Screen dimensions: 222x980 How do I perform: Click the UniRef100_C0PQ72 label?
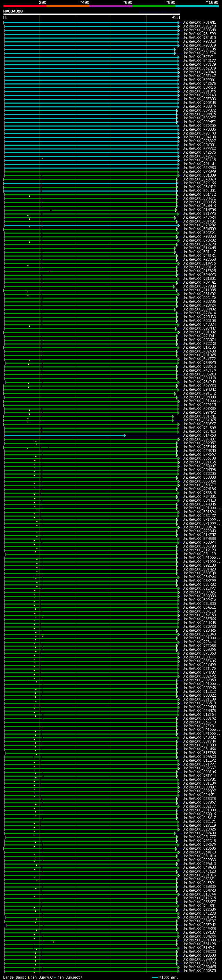[x=199, y=110]
